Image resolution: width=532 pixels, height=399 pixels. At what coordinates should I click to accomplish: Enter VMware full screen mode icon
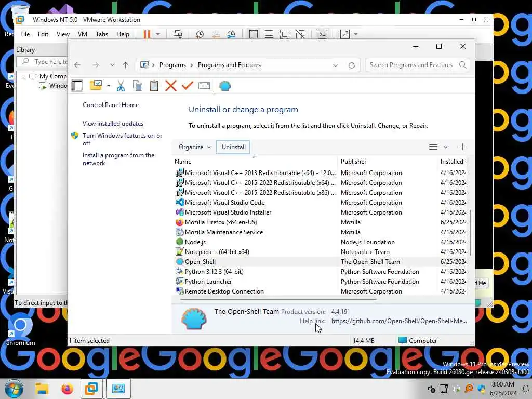pyautogui.click(x=285, y=34)
